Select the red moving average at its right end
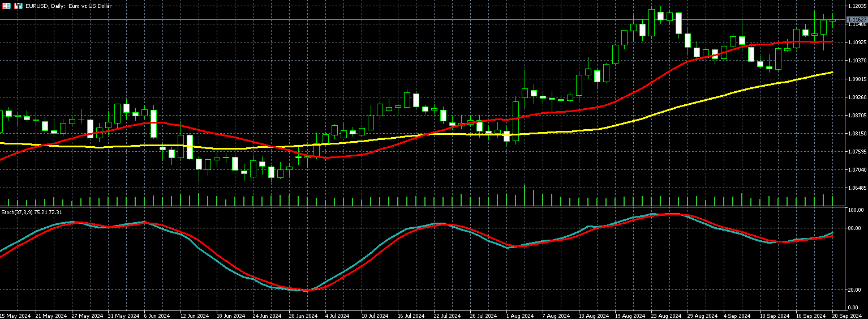The width and height of the screenshot is (868, 319). coord(831,41)
